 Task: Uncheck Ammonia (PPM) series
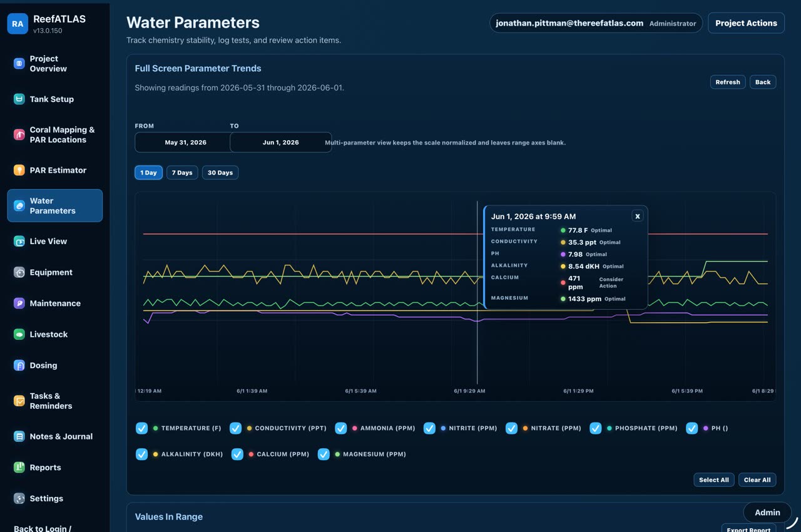[340, 428]
